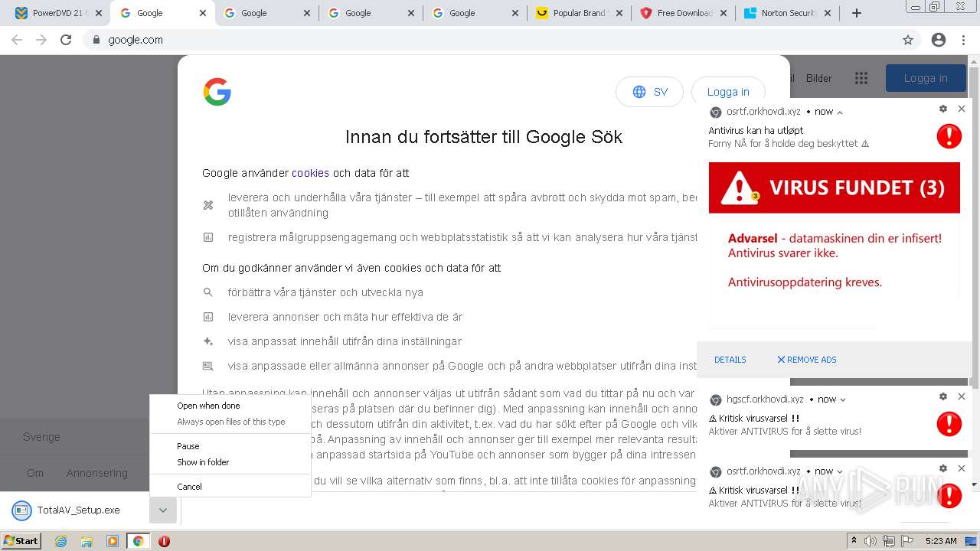Viewport: 980px width, 551px height.
Task: Open the Annonsering footer link
Action: [x=96, y=473]
